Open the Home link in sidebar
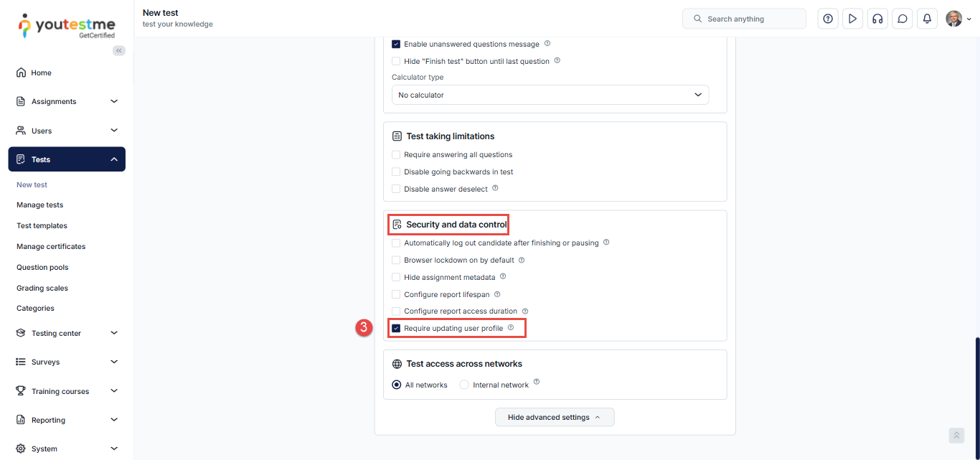Screen dimensions: 980x460 pyautogui.click(x=41, y=72)
